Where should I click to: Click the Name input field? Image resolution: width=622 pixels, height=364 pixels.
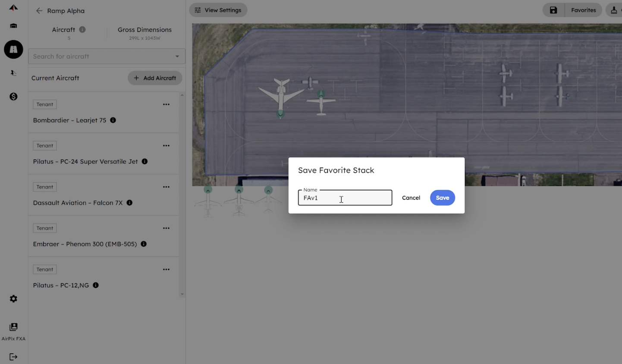(345, 198)
